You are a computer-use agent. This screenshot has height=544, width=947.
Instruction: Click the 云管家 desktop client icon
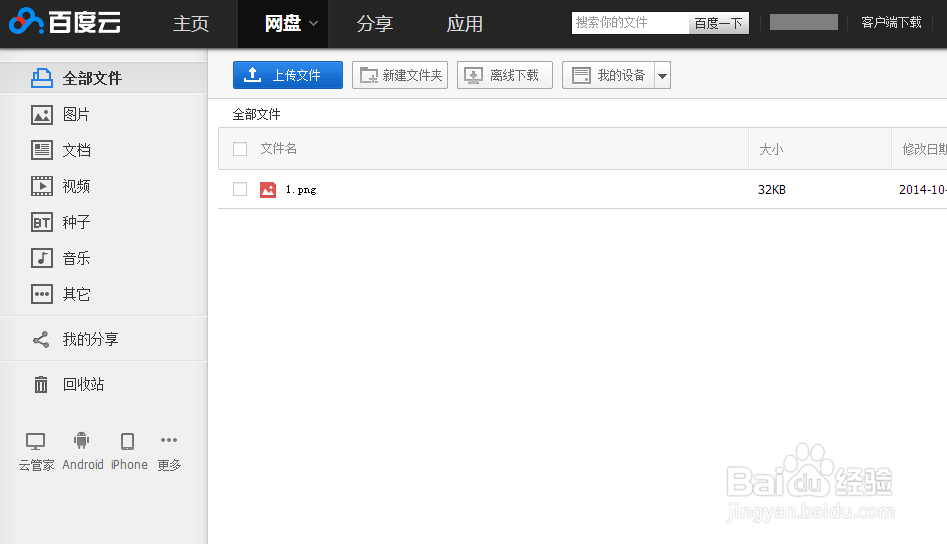(x=35, y=441)
